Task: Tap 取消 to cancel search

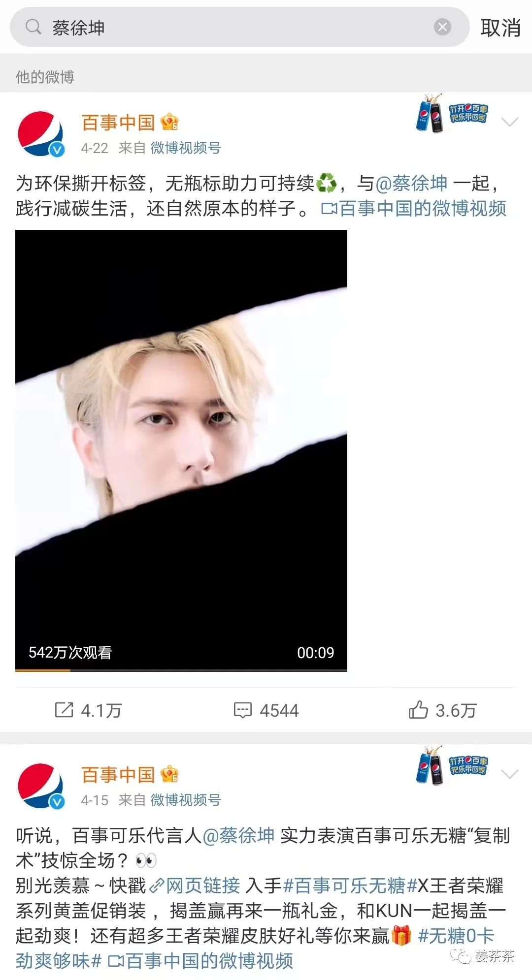Action: click(500, 28)
